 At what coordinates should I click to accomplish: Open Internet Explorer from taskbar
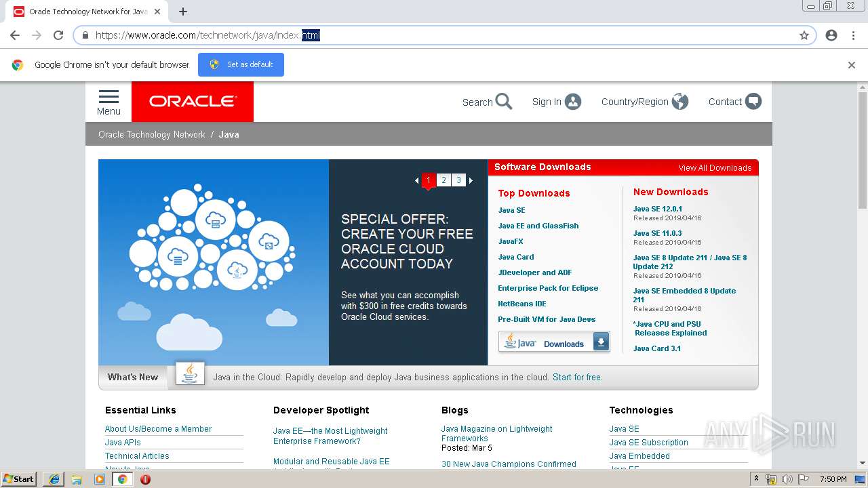click(54, 479)
